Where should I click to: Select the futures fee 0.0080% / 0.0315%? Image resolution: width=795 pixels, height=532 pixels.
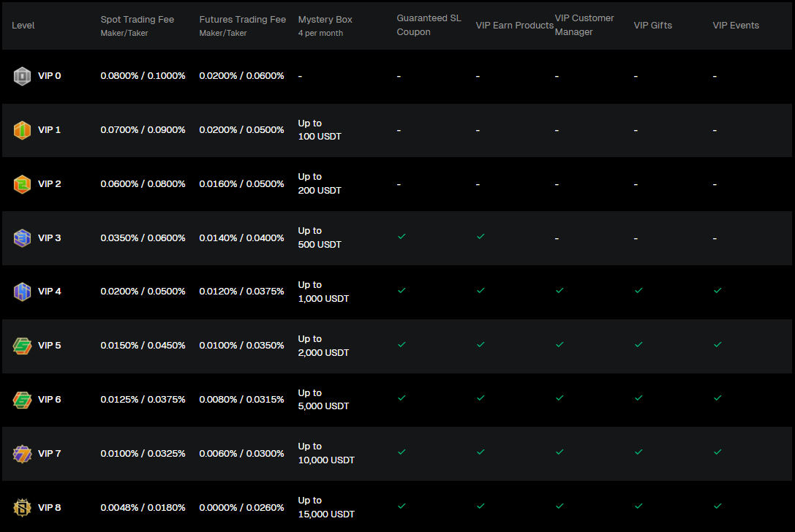coord(242,400)
